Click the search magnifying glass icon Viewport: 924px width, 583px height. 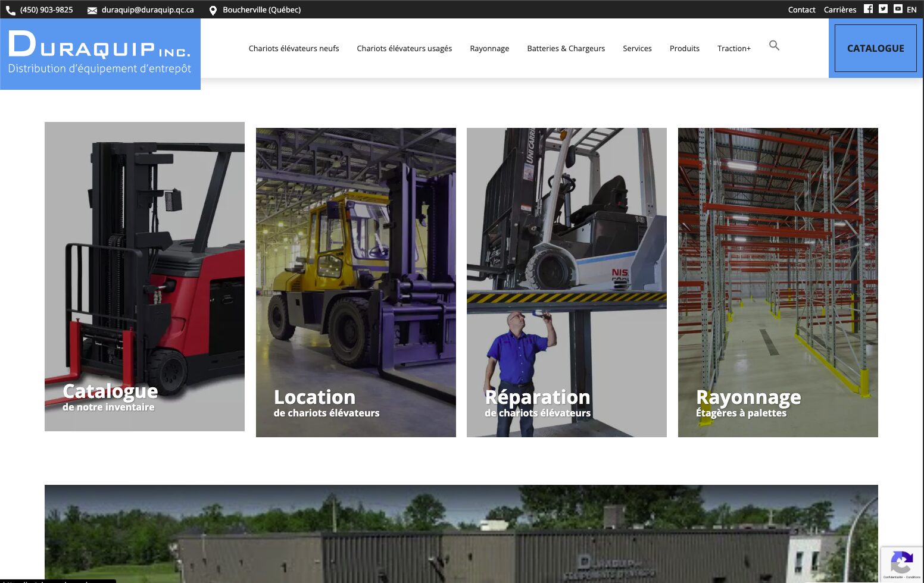click(774, 46)
